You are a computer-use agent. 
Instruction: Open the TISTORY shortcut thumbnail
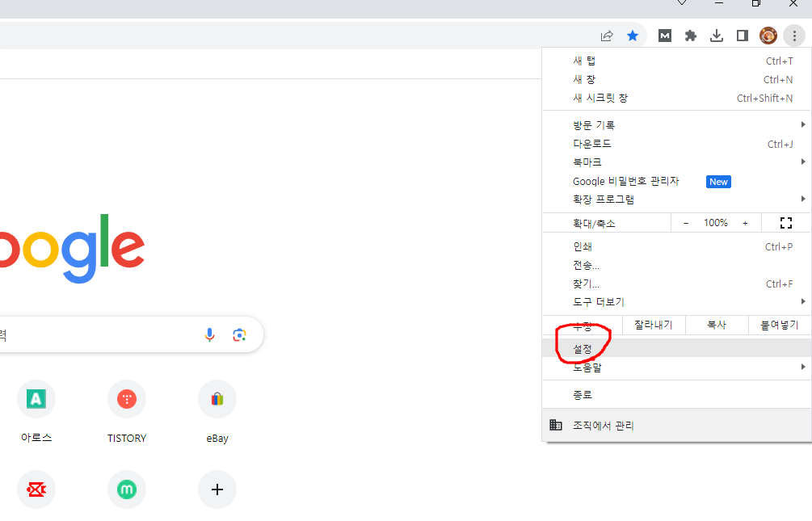(x=126, y=399)
